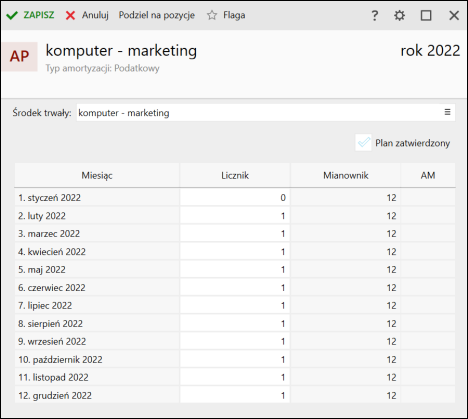Click the red X Anuluj icon

[x=70, y=15]
